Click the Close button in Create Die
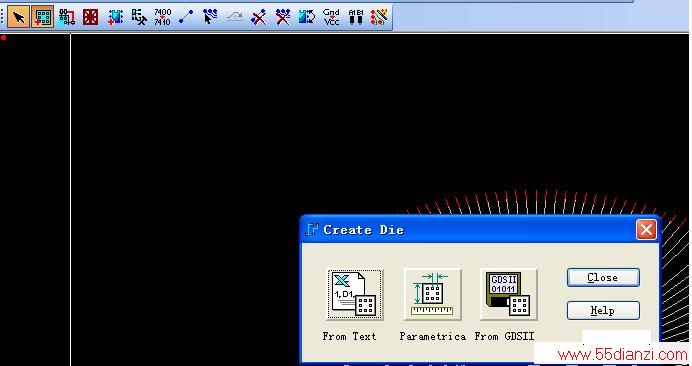The image size is (692, 366). point(603,278)
